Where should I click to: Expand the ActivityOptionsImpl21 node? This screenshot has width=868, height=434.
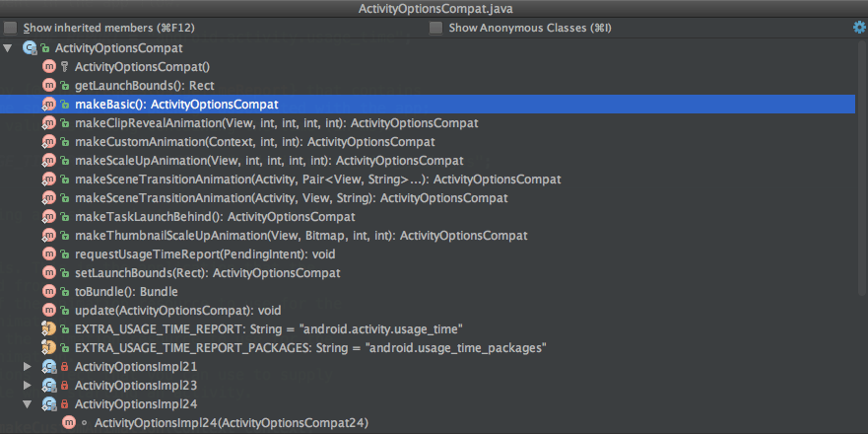pos(29,367)
